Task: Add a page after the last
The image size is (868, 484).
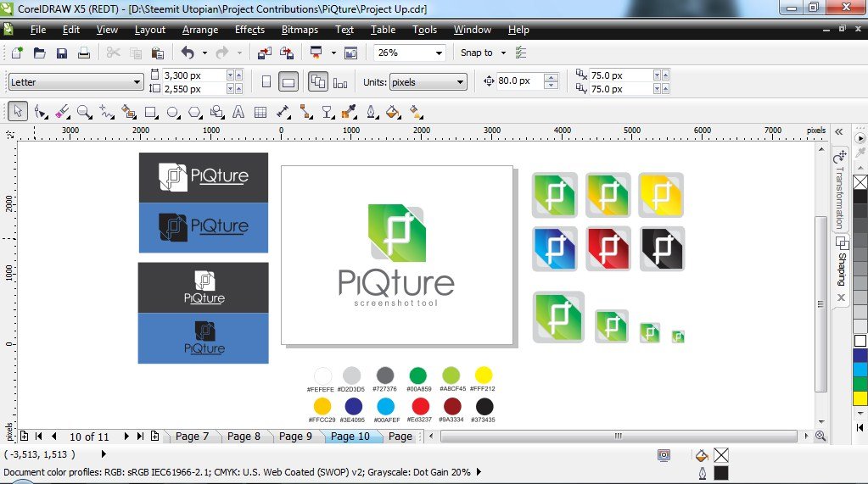Action: pyautogui.click(x=155, y=436)
